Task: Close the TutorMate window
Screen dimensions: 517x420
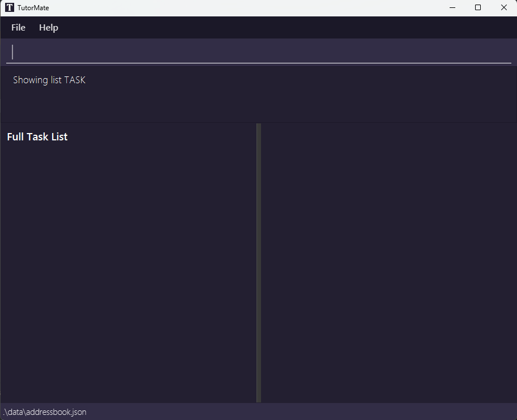Action: 503,7
